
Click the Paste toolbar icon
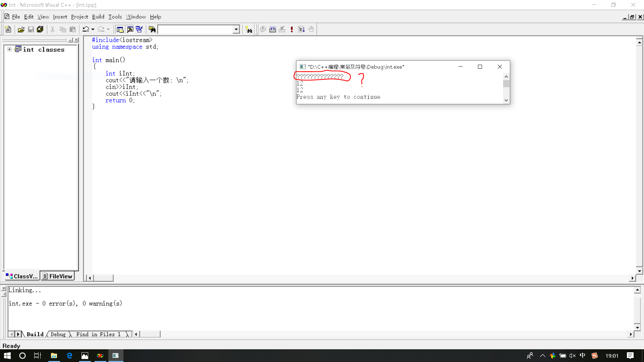coord(73,29)
